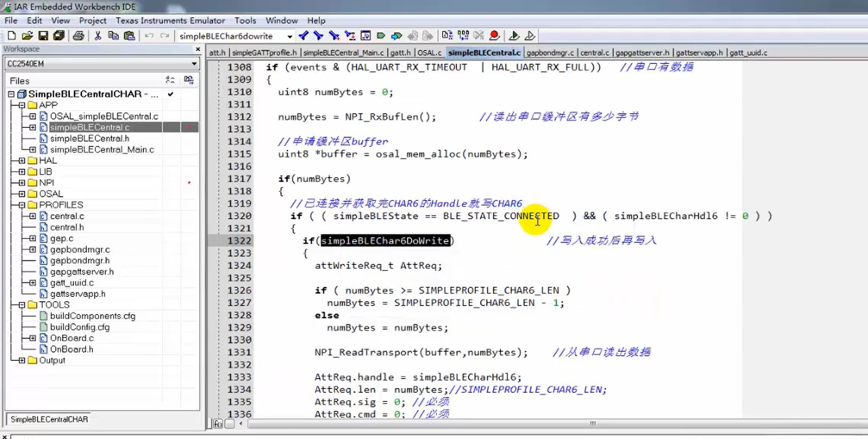Open the Edit menu
The height and width of the screenshot is (439, 868).
click(x=35, y=21)
